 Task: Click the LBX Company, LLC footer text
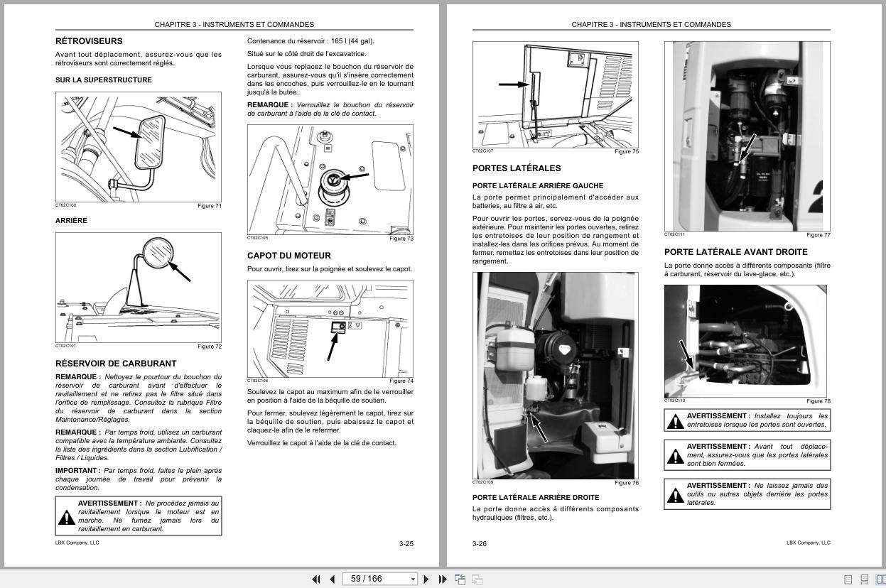pos(76,542)
